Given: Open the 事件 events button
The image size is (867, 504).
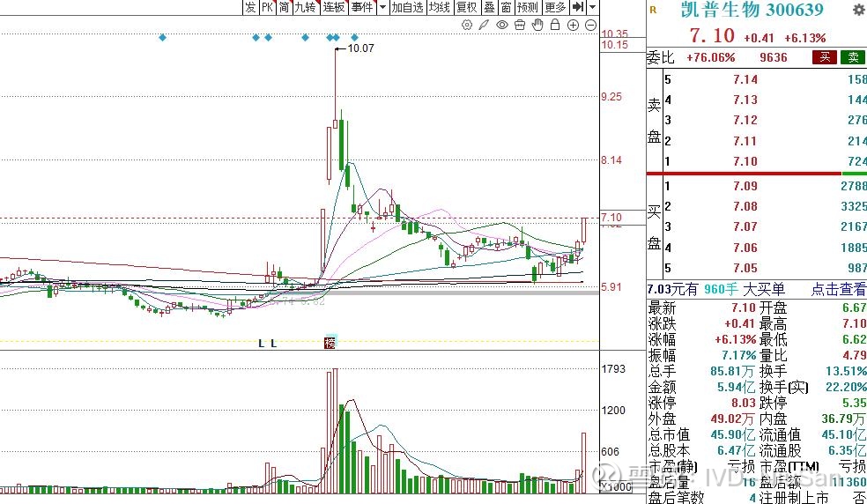Looking at the screenshot, I should (362, 7).
